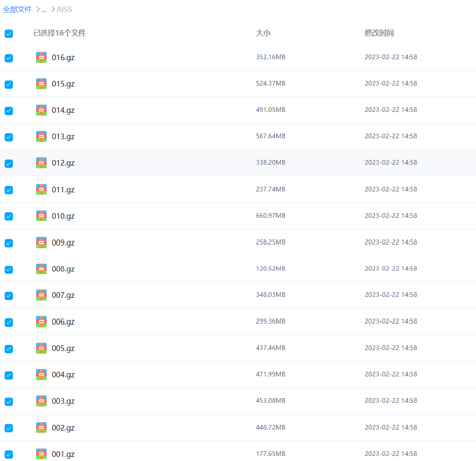
Task: Click the archive icon for 008.gz
Action: pyautogui.click(x=41, y=269)
